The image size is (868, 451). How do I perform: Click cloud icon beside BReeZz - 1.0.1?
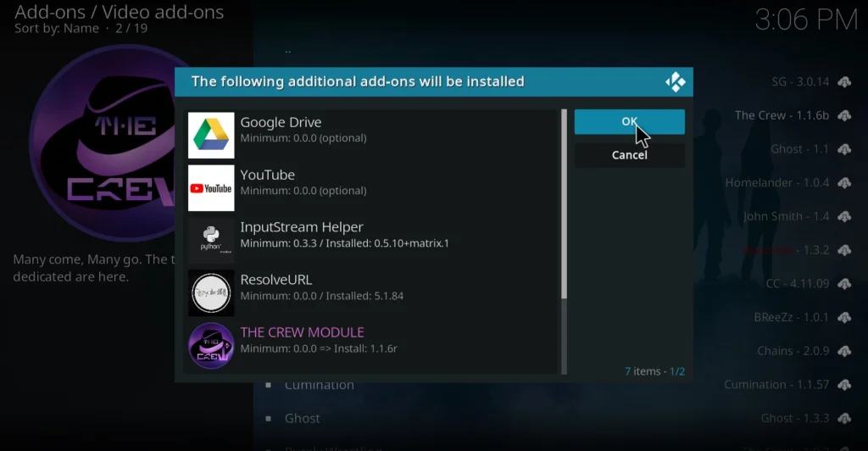pyautogui.click(x=844, y=318)
